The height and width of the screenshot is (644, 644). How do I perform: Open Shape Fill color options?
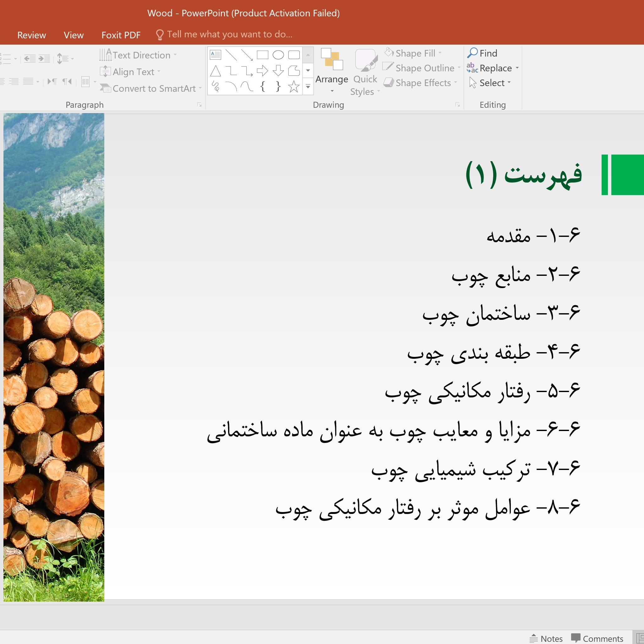click(413, 53)
